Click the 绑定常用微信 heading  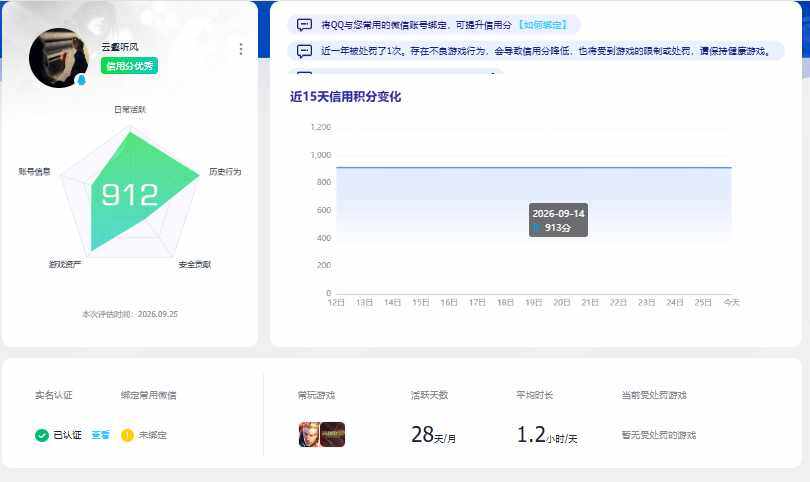coord(149,395)
